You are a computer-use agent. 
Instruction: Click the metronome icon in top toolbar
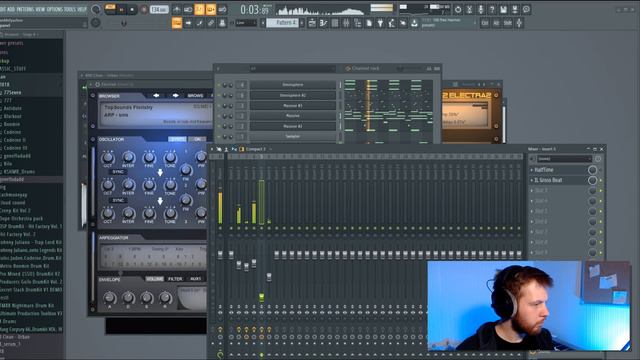(177, 9)
